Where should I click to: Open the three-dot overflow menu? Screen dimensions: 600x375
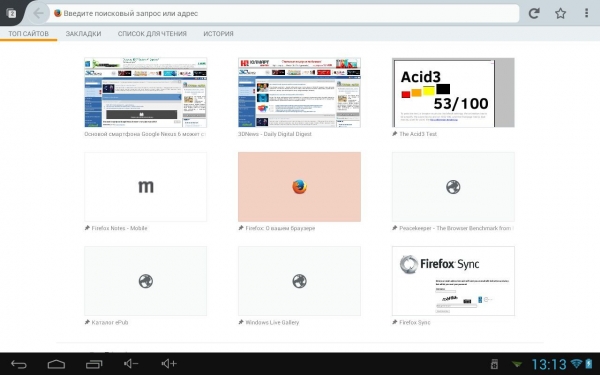tap(586, 13)
